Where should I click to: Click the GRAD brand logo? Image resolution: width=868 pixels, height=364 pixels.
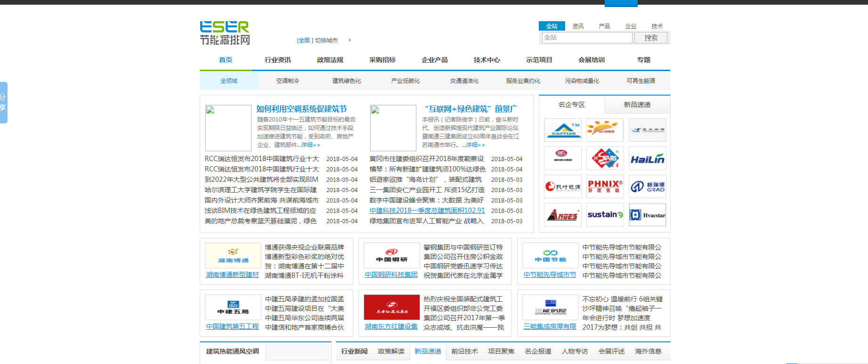[x=647, y=186]
